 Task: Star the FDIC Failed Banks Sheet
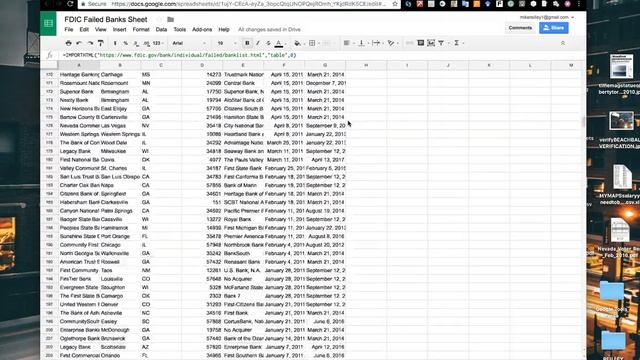pyautogui.click(x=159, y=19)
